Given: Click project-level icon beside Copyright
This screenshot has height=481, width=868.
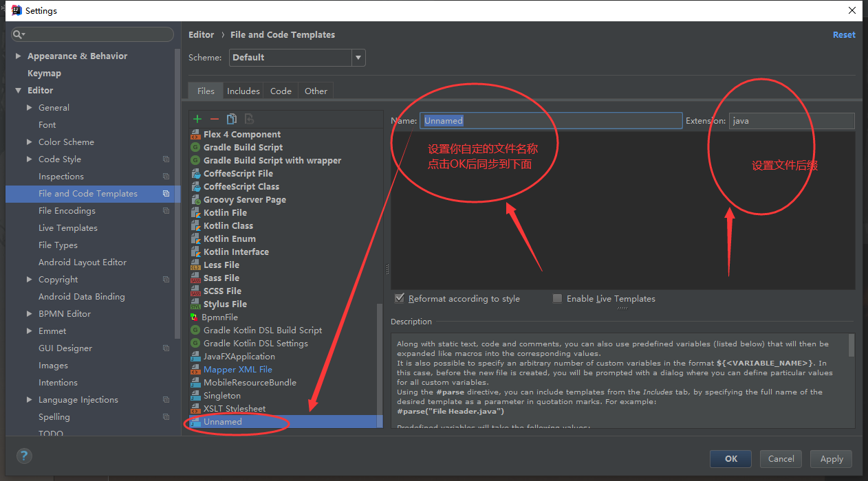Looking at the screenshot, I should pos(166,280).
